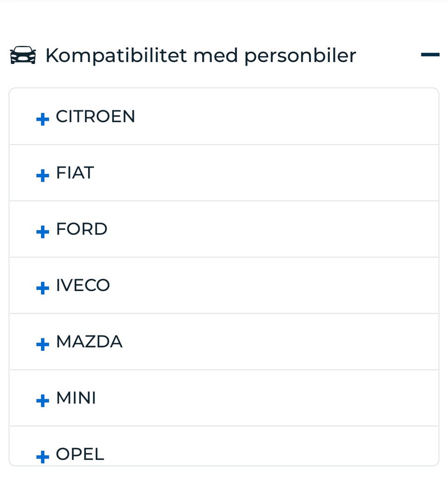Click empty area of the IVECO row
448x494 pixels.
tap(280, 285)
